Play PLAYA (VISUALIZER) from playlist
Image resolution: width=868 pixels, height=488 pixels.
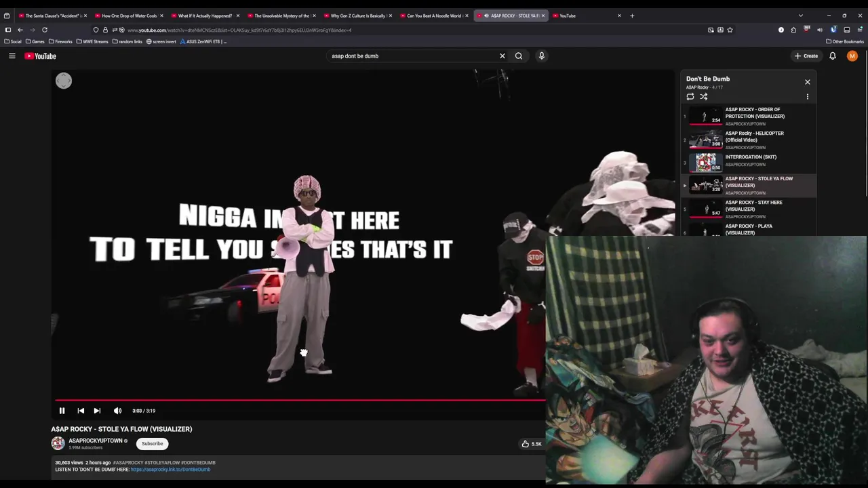(x=749, y=229)
